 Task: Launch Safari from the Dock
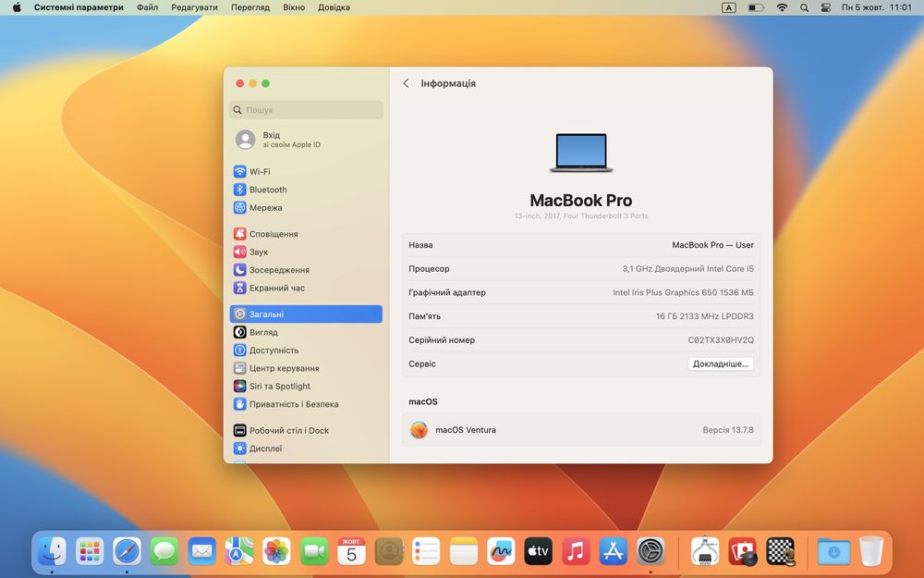click(x=128, y=551)
